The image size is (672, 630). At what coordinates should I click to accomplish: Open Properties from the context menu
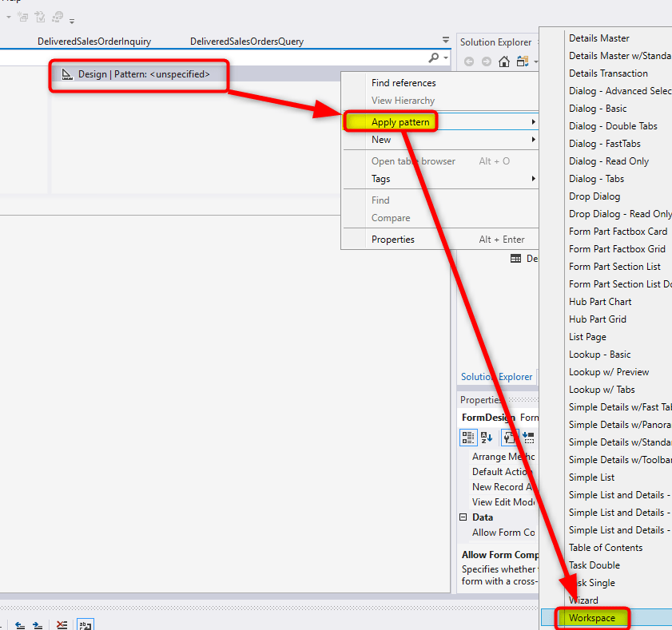point(392,240)
